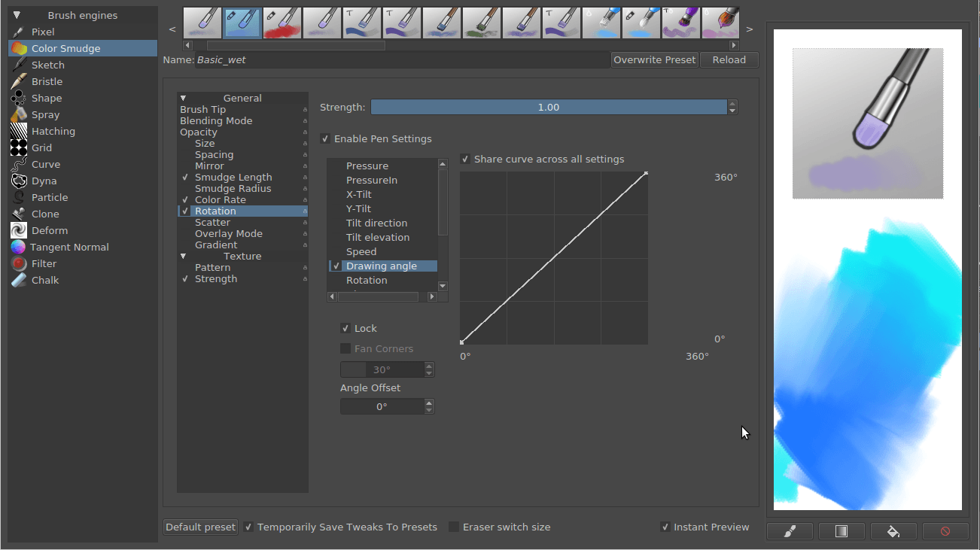Toggle Share curve across all settings

point(464,159)
